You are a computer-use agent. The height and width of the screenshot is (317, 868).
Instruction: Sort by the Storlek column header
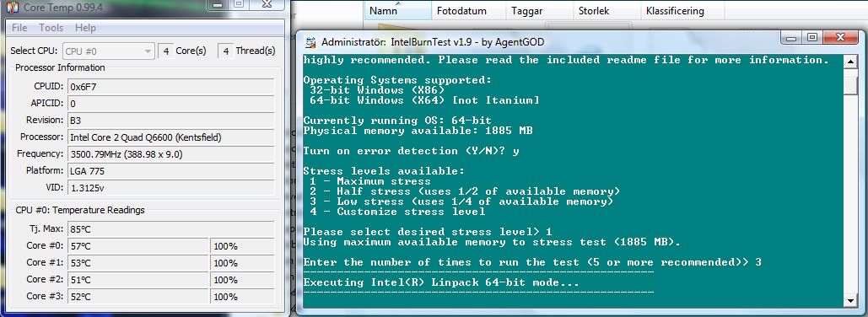click(607, 10)
